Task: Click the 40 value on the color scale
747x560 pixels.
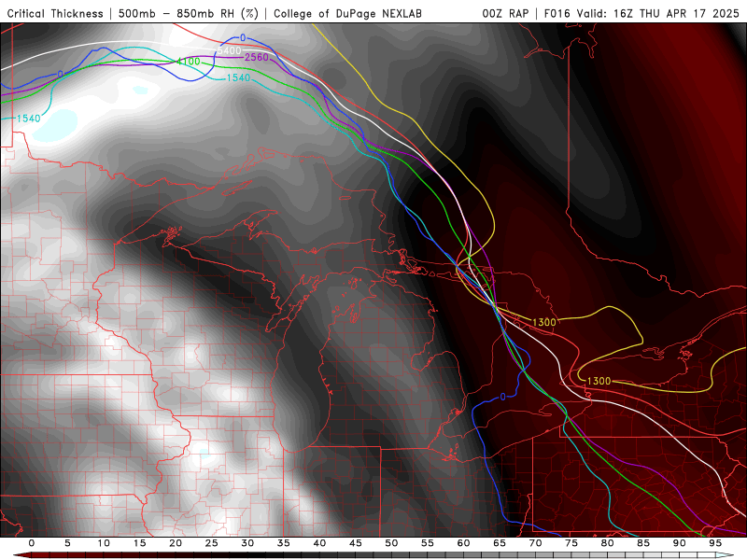Action: pos(319,543)
